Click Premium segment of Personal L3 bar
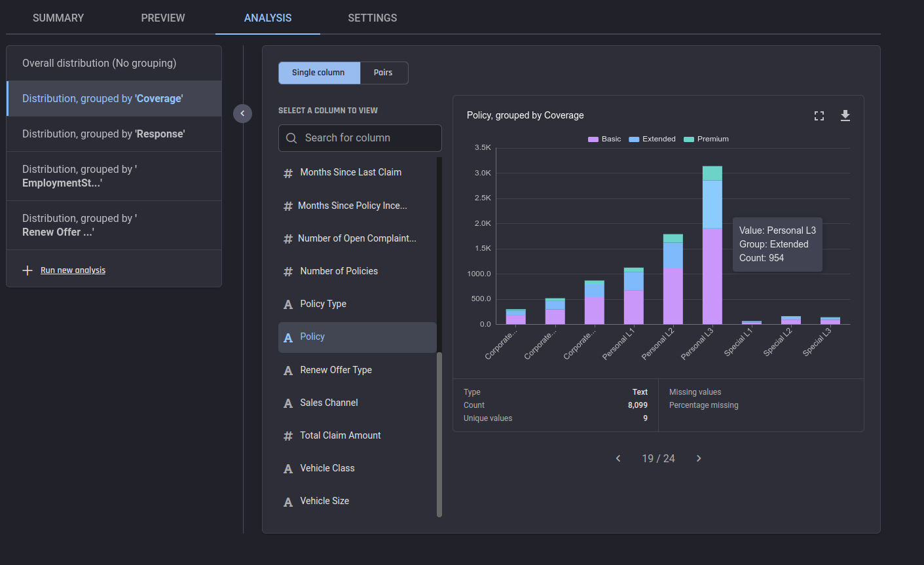The image size is (924, 565). coord(712,173)
